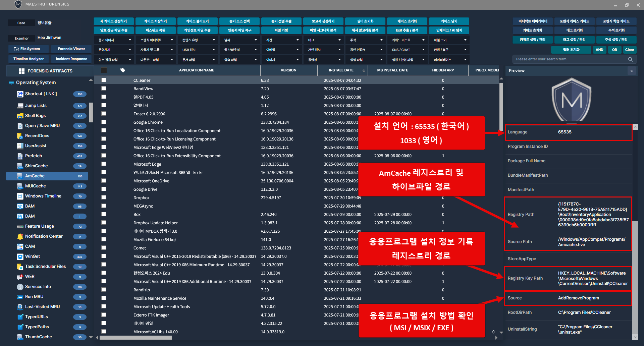Open the Windows Timeline icon
The image size is (644, 346).
tap(20, 196)
